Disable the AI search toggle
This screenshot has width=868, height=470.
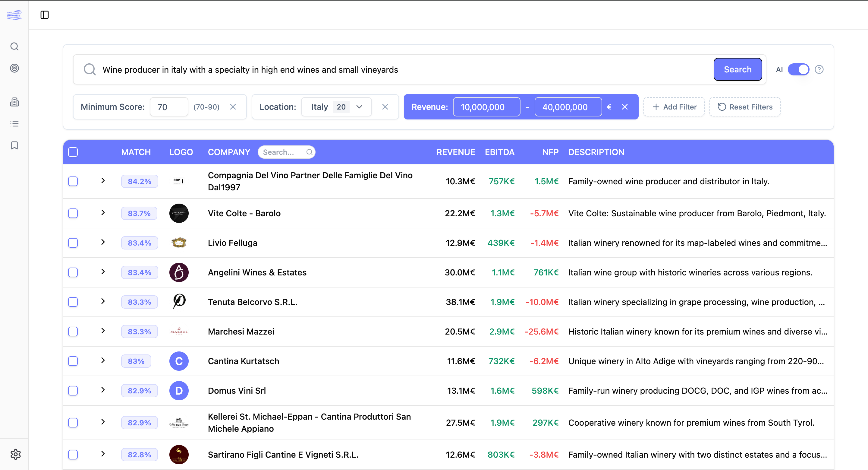pos(799,69)
